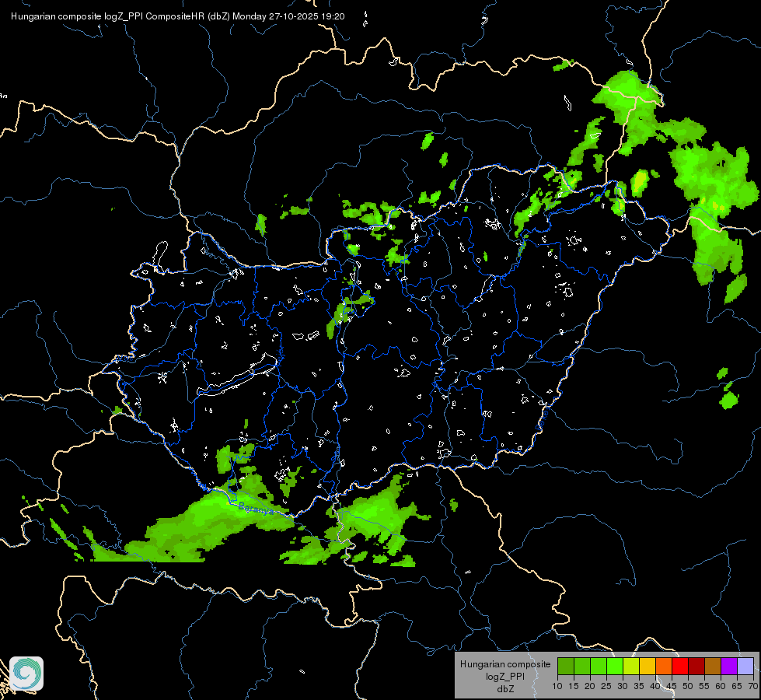Click the legend title 'Hungarian composite'
This screenshot has width=761, height=700.
pos(505,664)
